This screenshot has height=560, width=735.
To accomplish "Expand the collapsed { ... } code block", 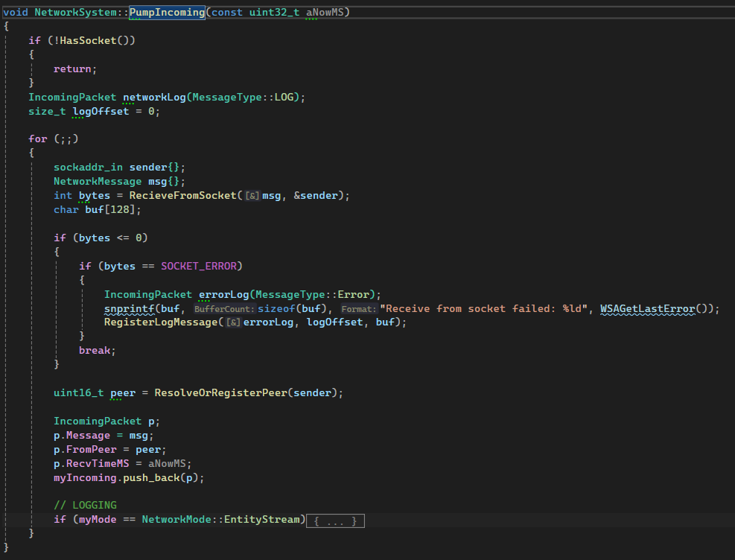I will tap(335, 520).
